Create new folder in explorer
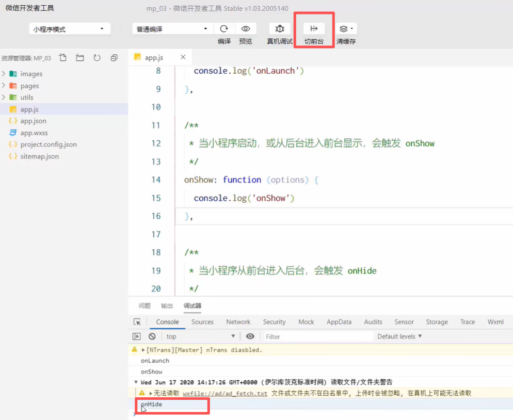 tap(79, 58)
